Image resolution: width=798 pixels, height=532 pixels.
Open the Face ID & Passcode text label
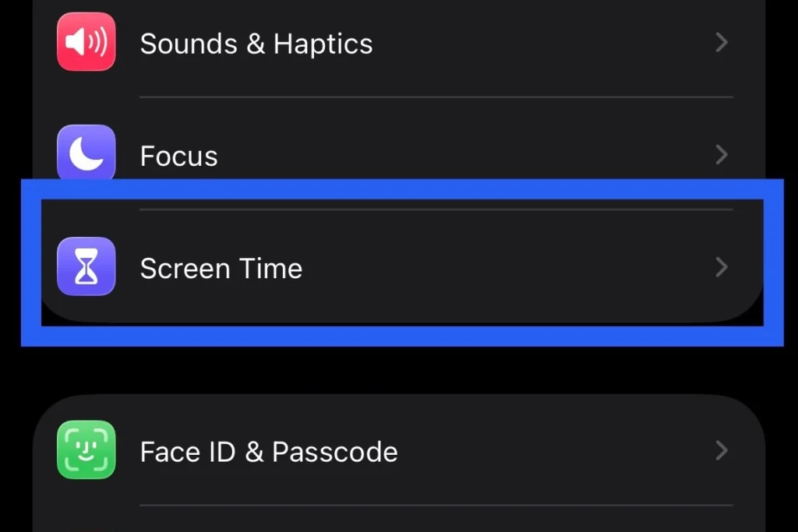[x=269, y=452]
